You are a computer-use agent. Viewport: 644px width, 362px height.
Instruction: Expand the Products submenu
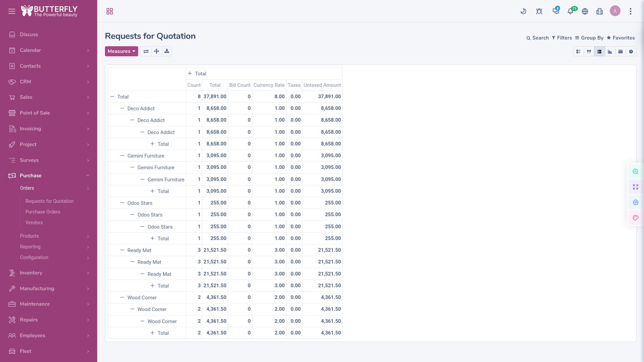[55, 236]
